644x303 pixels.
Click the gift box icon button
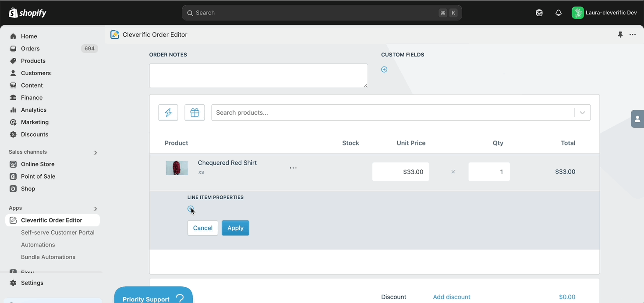click(195, 113)
